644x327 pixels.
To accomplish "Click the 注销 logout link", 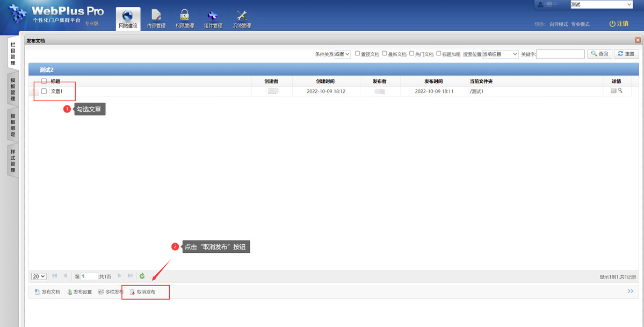I will [619, 24].
